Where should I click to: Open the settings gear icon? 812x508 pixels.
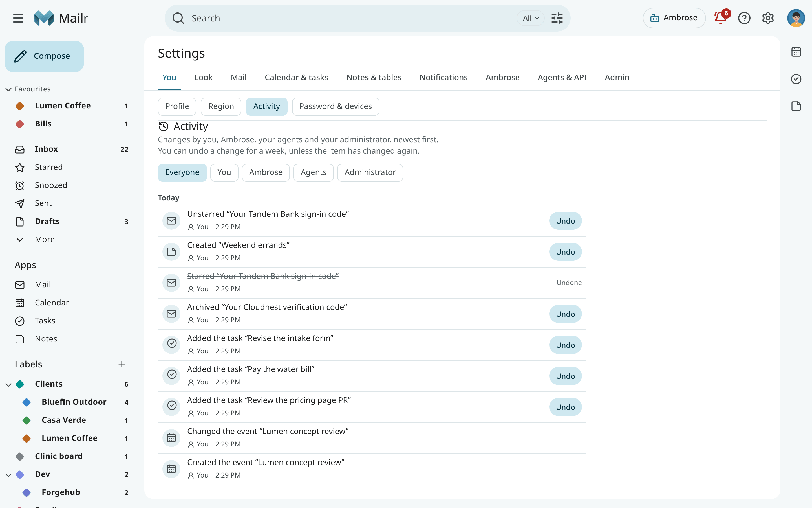tap(768, 18)
